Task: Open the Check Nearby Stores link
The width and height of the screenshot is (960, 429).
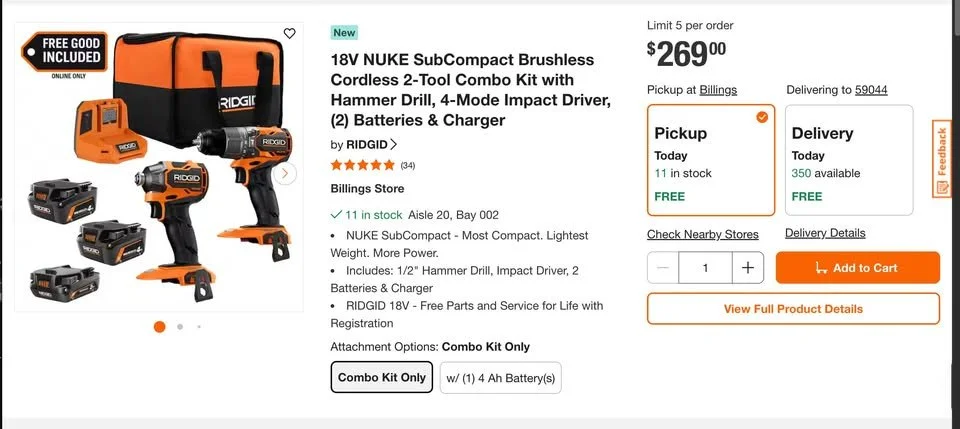Action: [x=703, y=234]
